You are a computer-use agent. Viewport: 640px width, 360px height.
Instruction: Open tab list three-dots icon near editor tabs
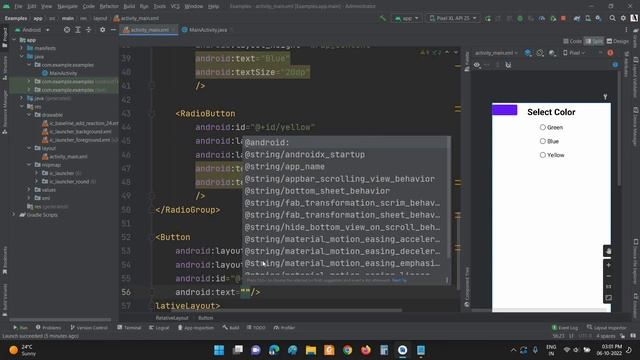coord(626,30)
